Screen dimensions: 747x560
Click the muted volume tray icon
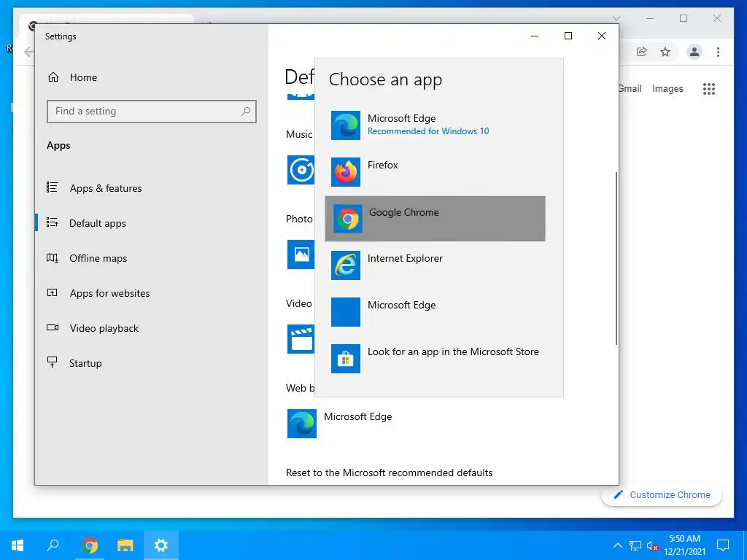pos(652,545)
